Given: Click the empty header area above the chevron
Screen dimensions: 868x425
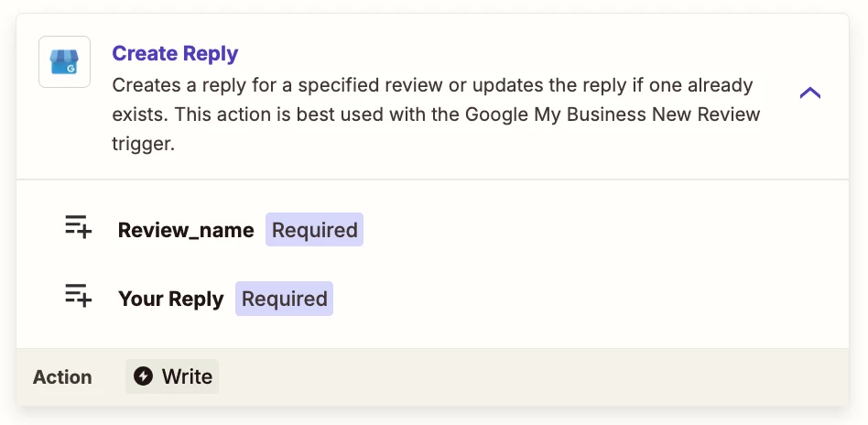Looking at the screenshot, I should pos(810,47).
